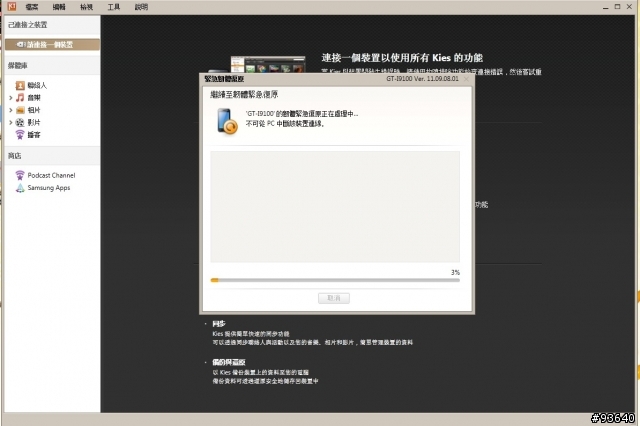The width and height of the screenshot is (640, 426).
Task: Open the Podcast (播客) library entry
Action: [34, 135]
